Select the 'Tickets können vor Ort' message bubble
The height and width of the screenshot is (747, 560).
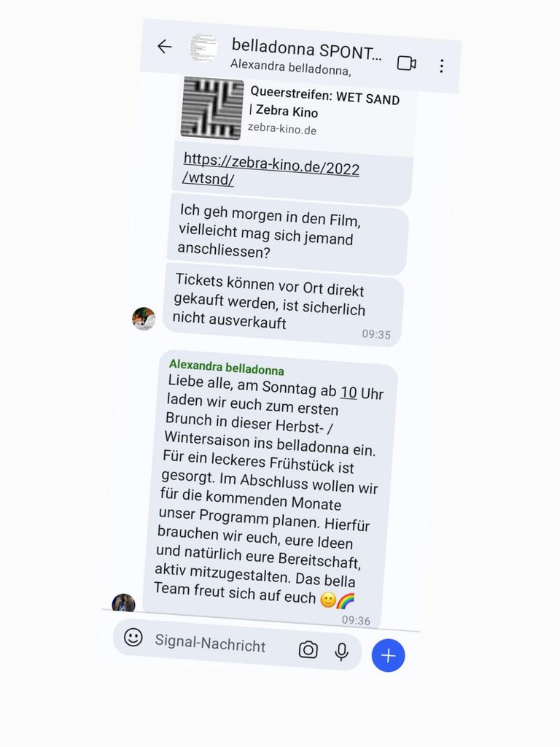click(x=283, y=304)
